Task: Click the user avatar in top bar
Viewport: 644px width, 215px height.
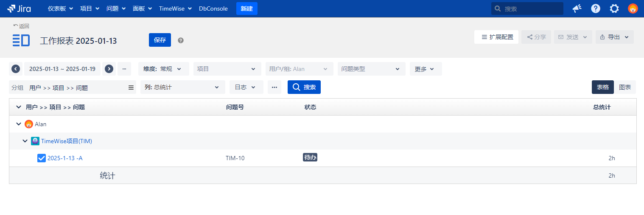Action: click(633, 8)
